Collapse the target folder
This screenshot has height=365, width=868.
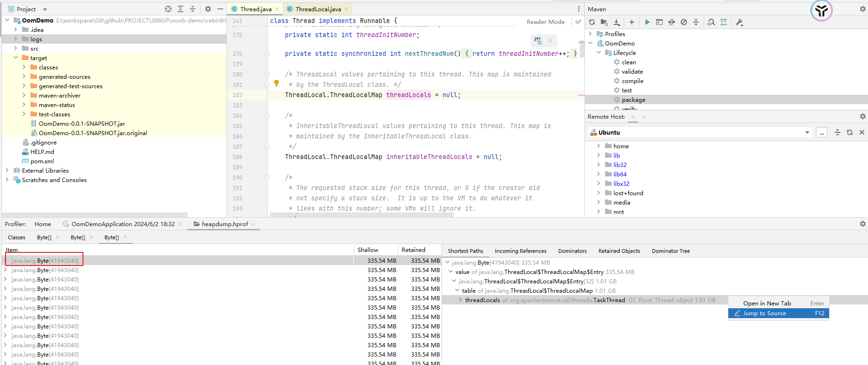[x=15, y=58]
